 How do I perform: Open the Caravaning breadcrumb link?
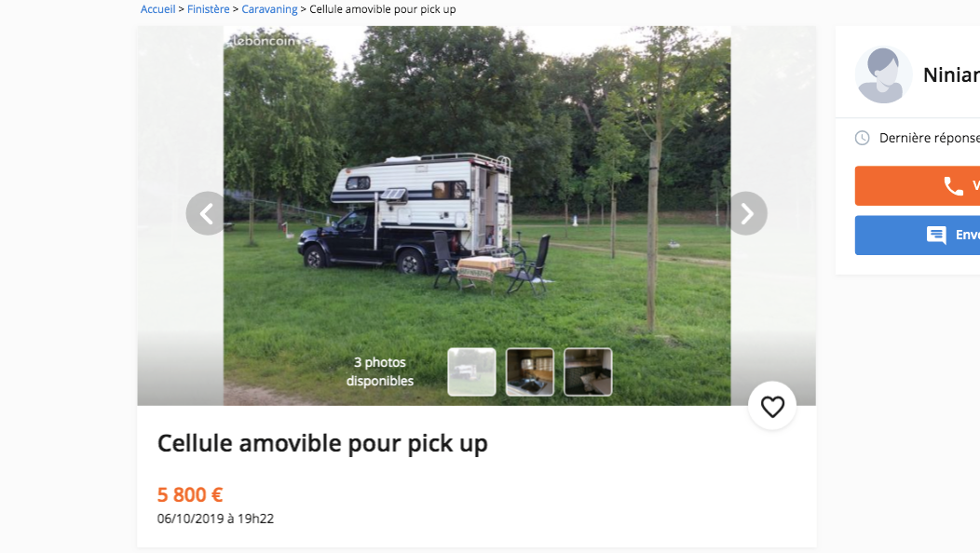[x=269, y=9]
